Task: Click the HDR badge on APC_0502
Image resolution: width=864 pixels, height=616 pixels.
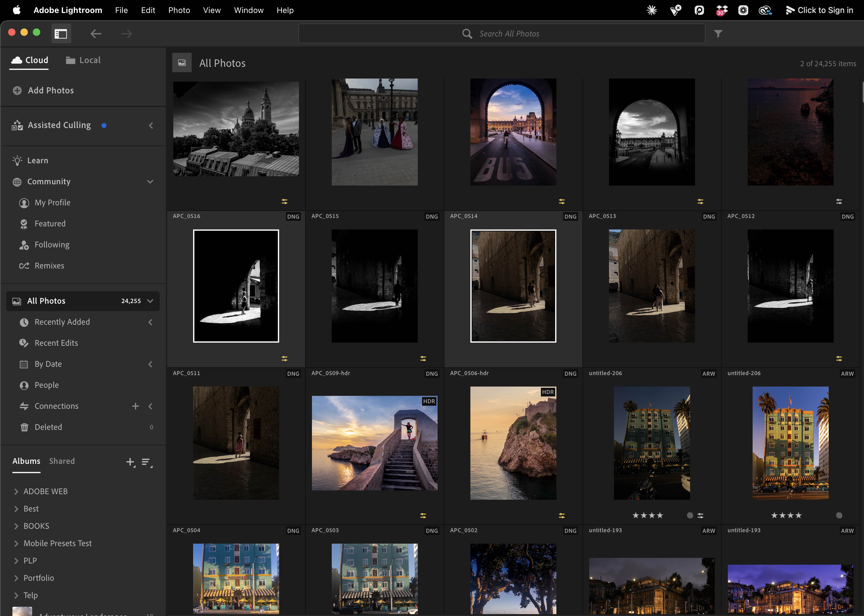Action: click(548, 392)
